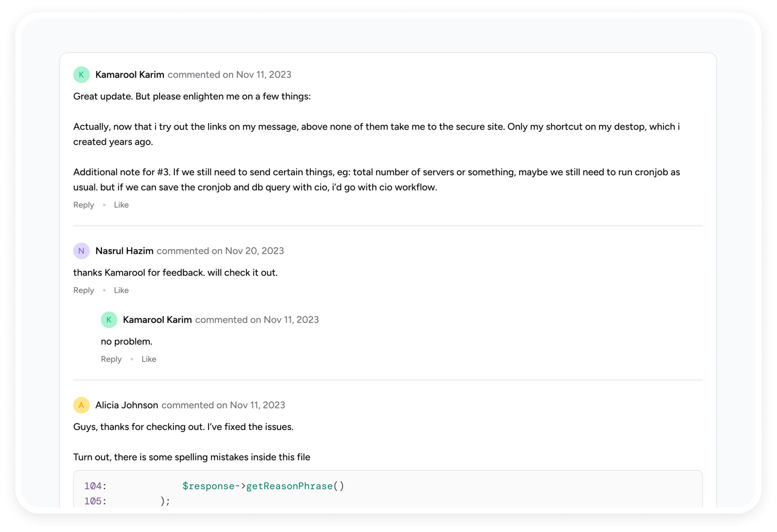Click line number 105 in the code block
The height and width of the screenshot is (532, 777).
pyautogui.click(x=93, y=501)
